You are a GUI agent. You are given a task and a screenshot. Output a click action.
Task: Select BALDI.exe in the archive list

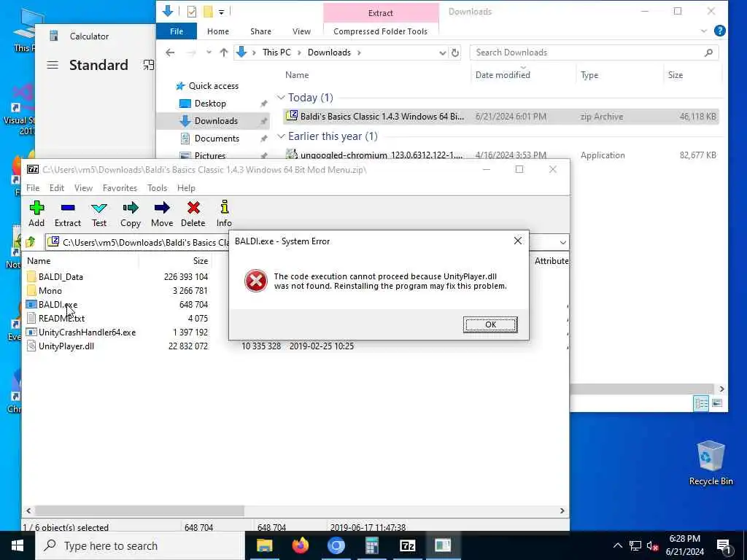[58, 304]
